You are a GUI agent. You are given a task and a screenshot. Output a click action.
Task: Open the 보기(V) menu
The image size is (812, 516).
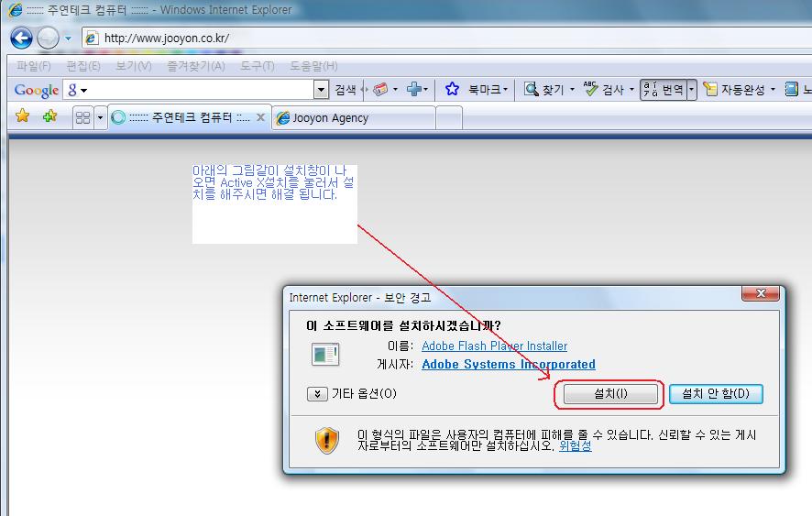tap(134, 66)
